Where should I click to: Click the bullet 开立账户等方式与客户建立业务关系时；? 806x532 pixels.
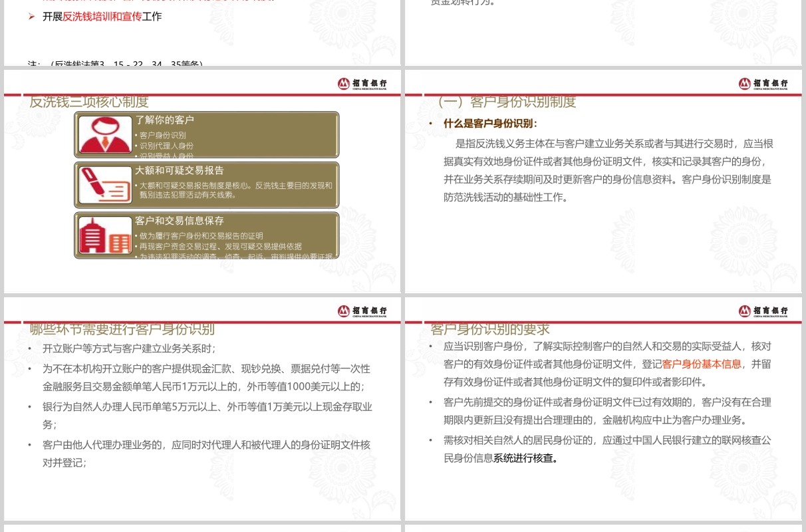129,348
